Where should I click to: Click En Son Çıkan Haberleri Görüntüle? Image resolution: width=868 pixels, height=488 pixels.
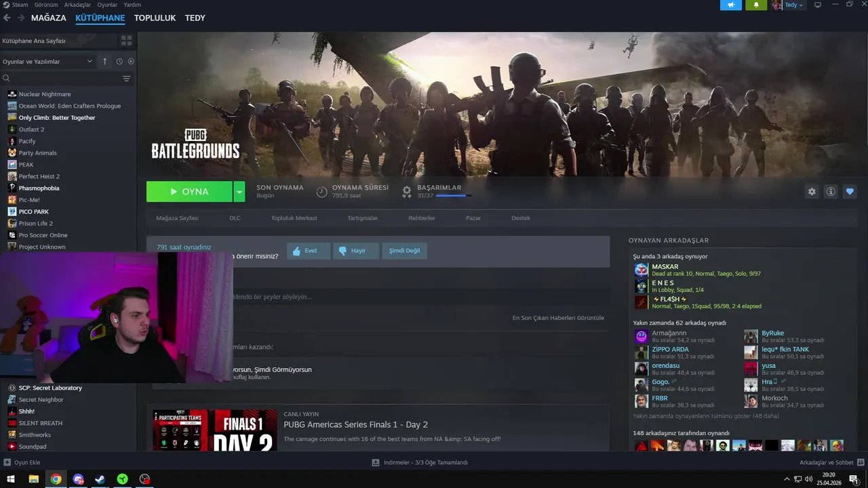click(x=558, y=318)
